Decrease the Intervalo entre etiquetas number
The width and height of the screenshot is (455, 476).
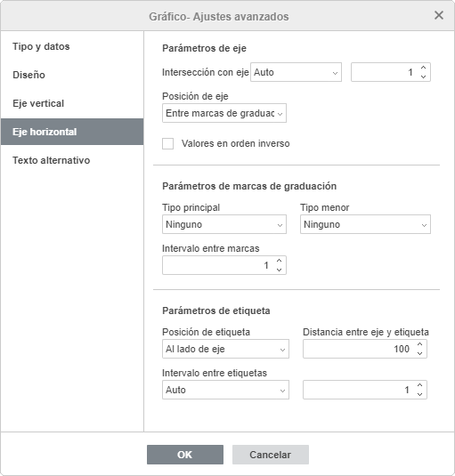[419, 394]
